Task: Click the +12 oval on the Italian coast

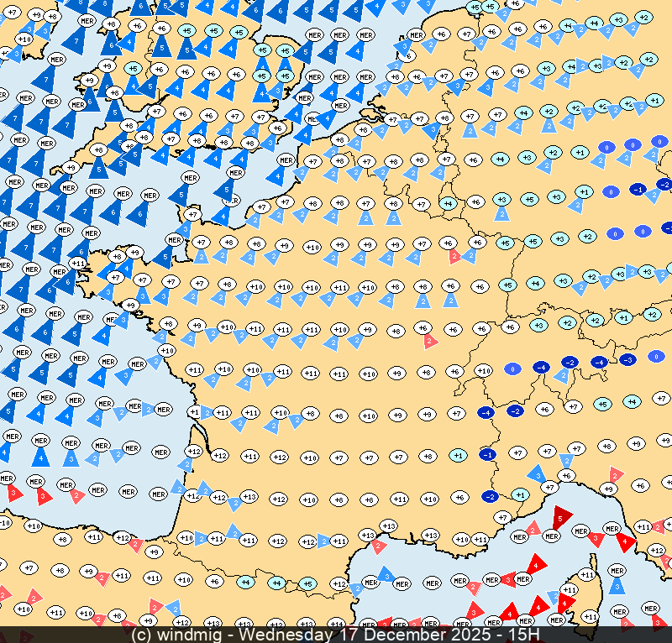Action: pyautogui.click(x=657, y=550)
